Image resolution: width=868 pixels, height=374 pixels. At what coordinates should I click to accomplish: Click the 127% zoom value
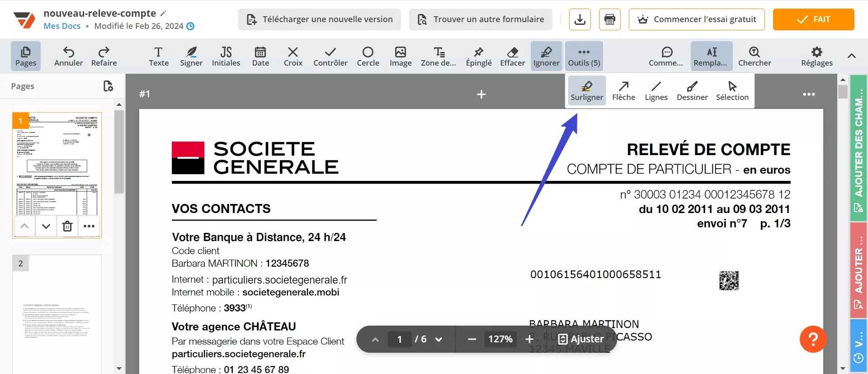tap(500, 339)
